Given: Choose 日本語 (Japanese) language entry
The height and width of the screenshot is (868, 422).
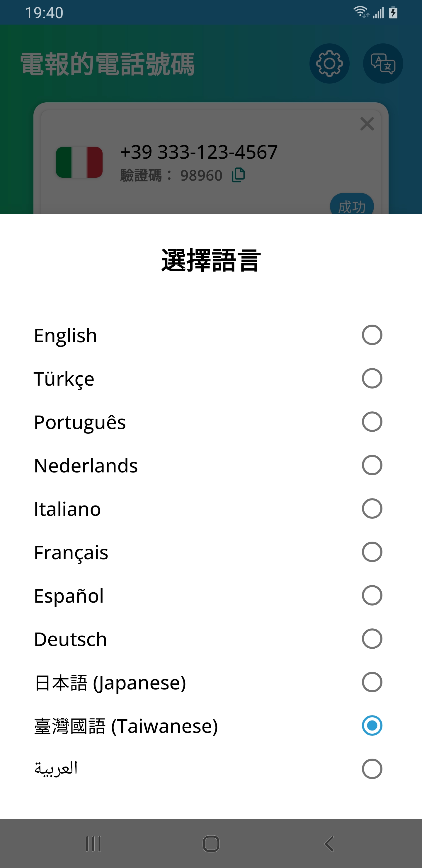Looking at the screenshot, I should click(x=110, y=682).
